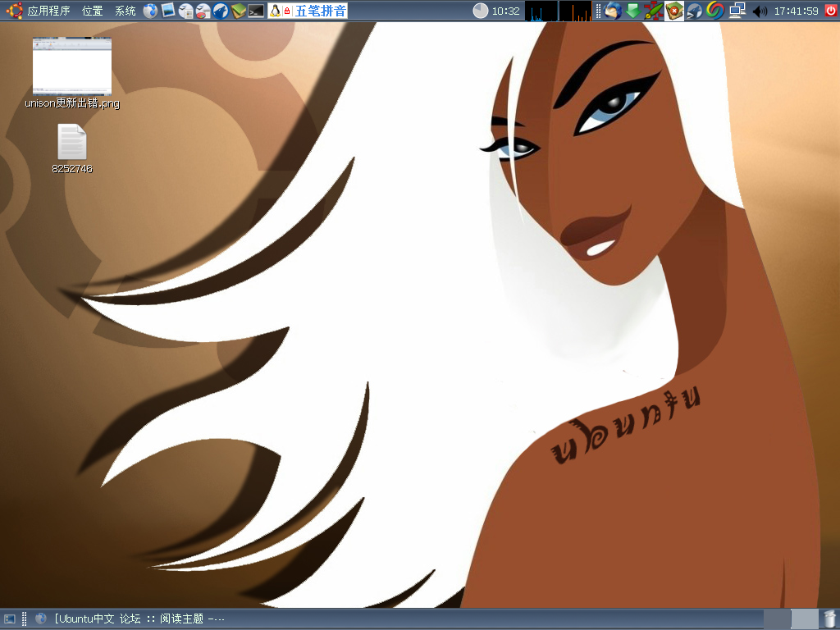
Task: Open the volume control speaker icon
Action: [759, 11]
